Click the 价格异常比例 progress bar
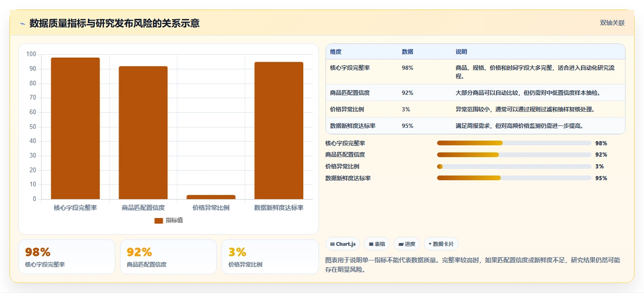This screenshot has width=644, height=293. [x=514, y=167]
